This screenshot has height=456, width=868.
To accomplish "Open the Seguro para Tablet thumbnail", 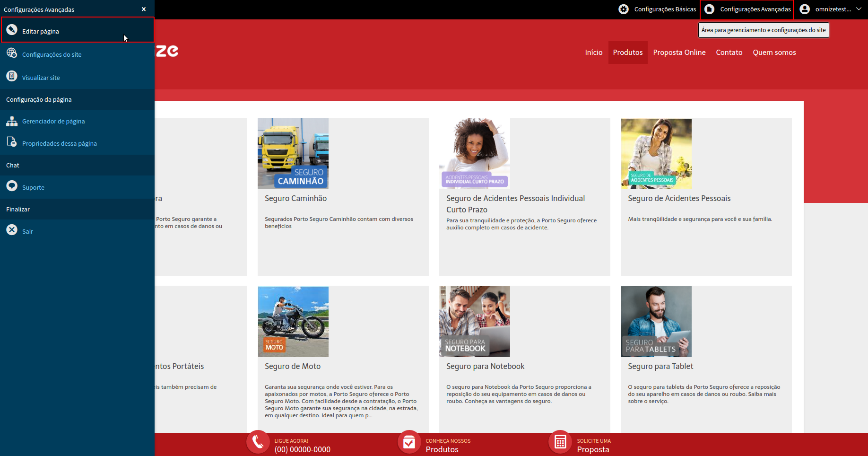I will pos(656,322).
